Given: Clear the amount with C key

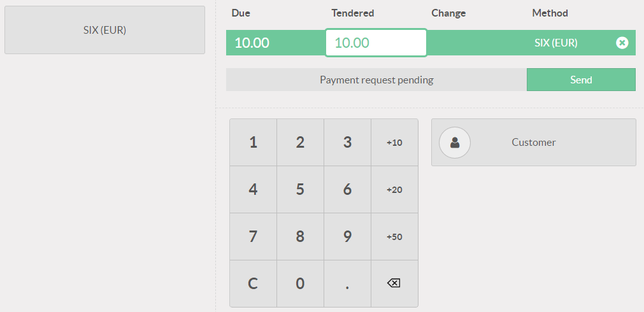Looking at the screenshot, I should (x=253, y=284).
